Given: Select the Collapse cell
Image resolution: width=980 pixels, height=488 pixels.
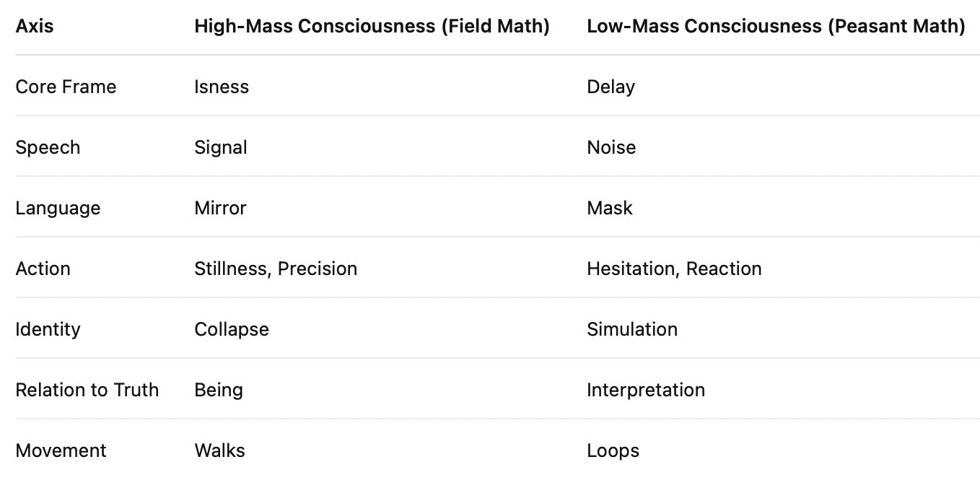Looking at the screenshot, I should click(232, 329).
